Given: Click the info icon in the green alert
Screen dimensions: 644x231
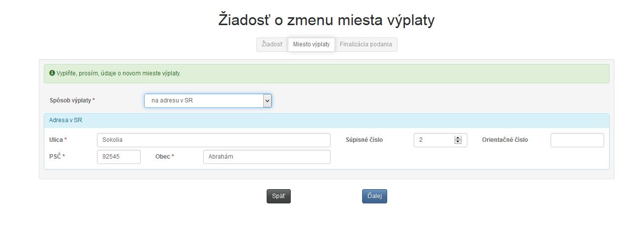Looking at the screenshot, I should coord(52,73).
